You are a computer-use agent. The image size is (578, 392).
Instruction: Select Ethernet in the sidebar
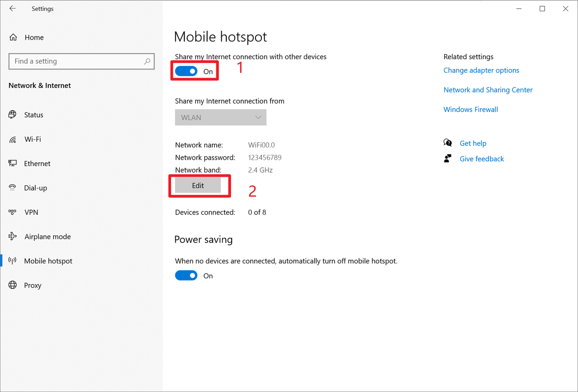coord(37,163)
